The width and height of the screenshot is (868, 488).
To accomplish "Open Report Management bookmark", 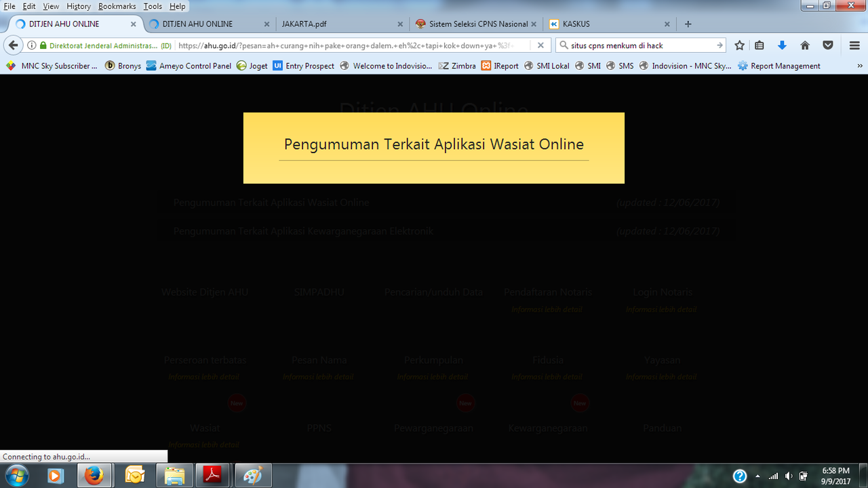I will 779,66.
